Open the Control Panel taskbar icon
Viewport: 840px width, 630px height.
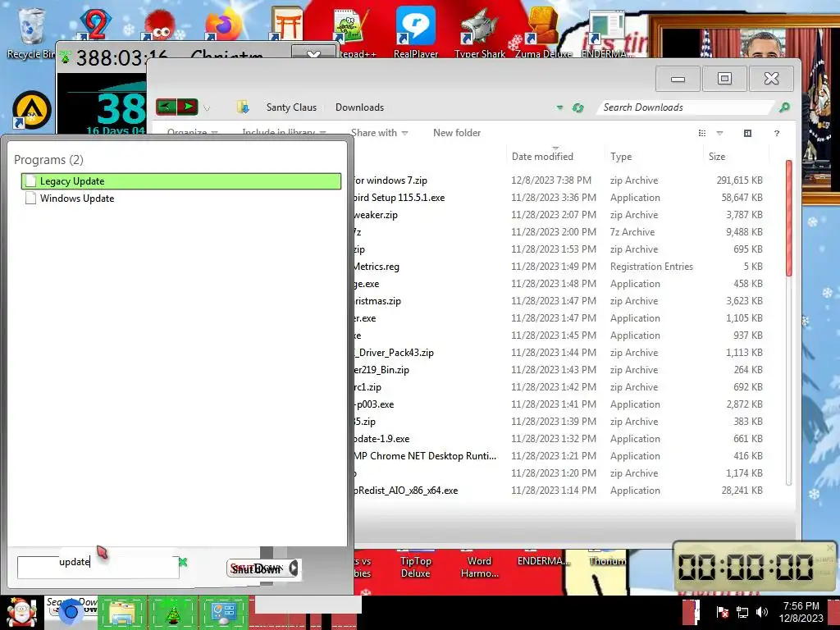(x=223, y=613)
